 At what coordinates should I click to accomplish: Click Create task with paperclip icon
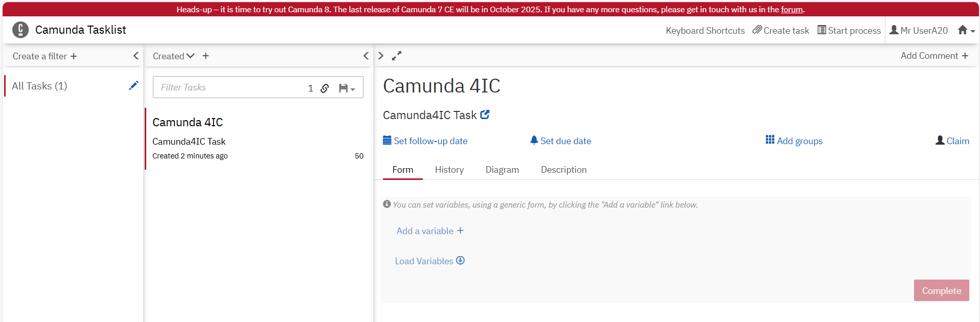[781, 31]
